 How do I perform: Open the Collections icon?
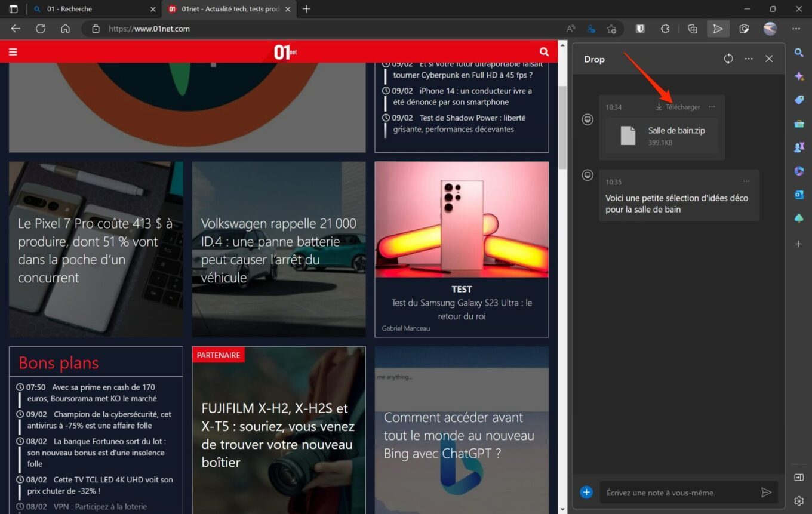pos(693,29)
